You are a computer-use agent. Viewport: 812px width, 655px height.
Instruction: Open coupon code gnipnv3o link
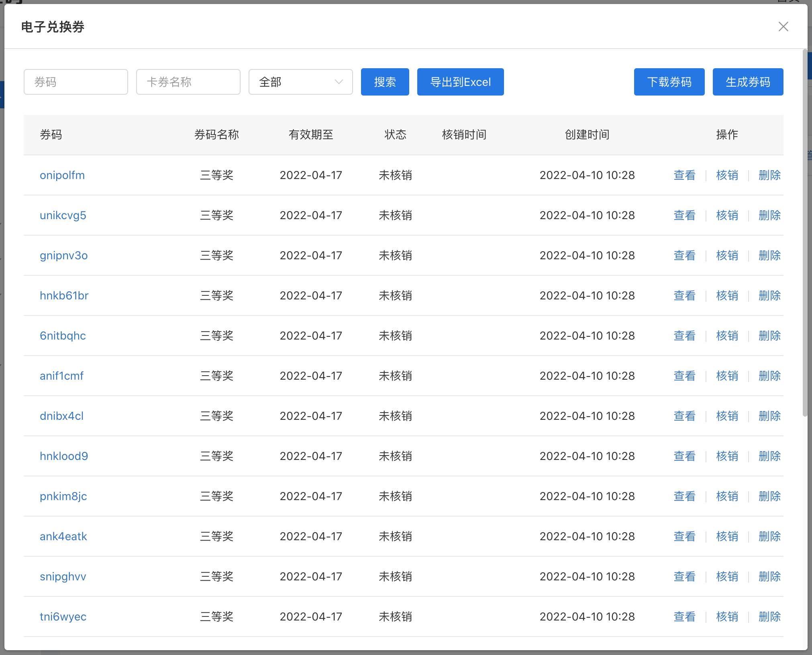64,256
